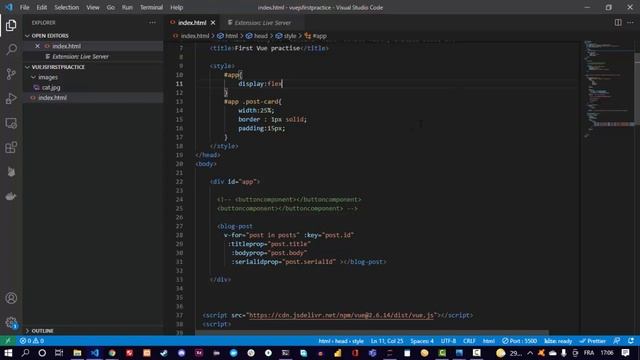
Task: Open the Terminal menu
Action: click(151, 7)
